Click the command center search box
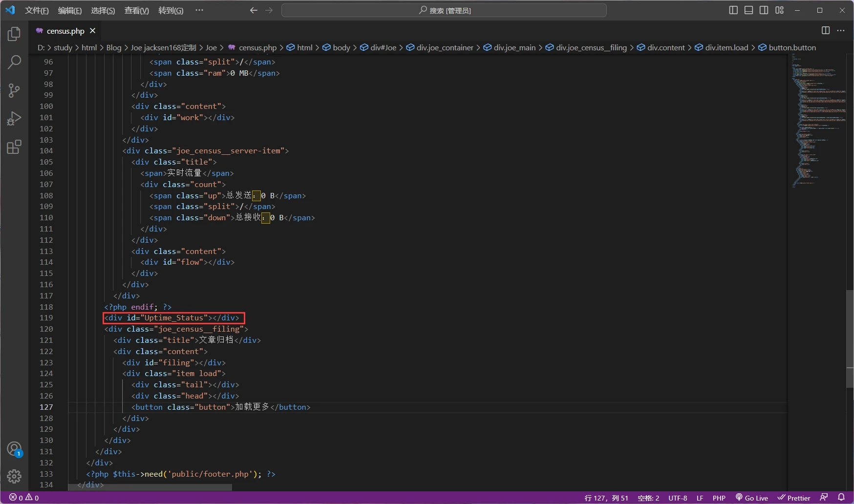 pos(444,10)
